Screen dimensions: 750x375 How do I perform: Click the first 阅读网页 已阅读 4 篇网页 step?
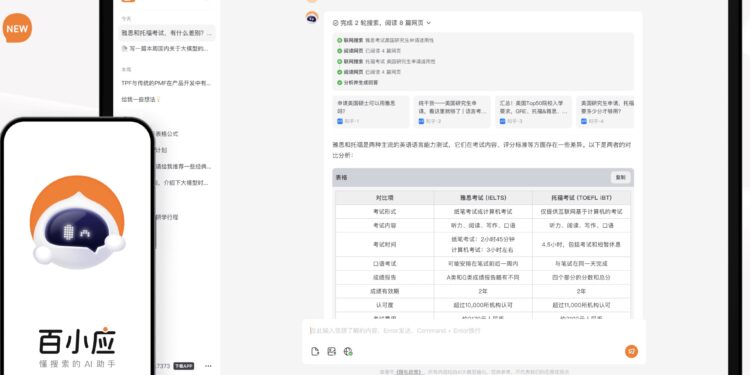click(x=369, y=51)
